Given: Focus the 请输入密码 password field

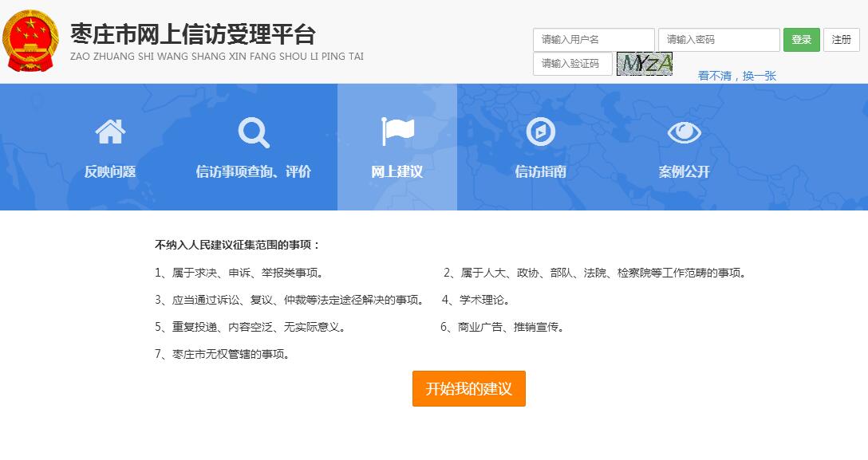Looking at the screenshot, I should [x=718, y=40].
